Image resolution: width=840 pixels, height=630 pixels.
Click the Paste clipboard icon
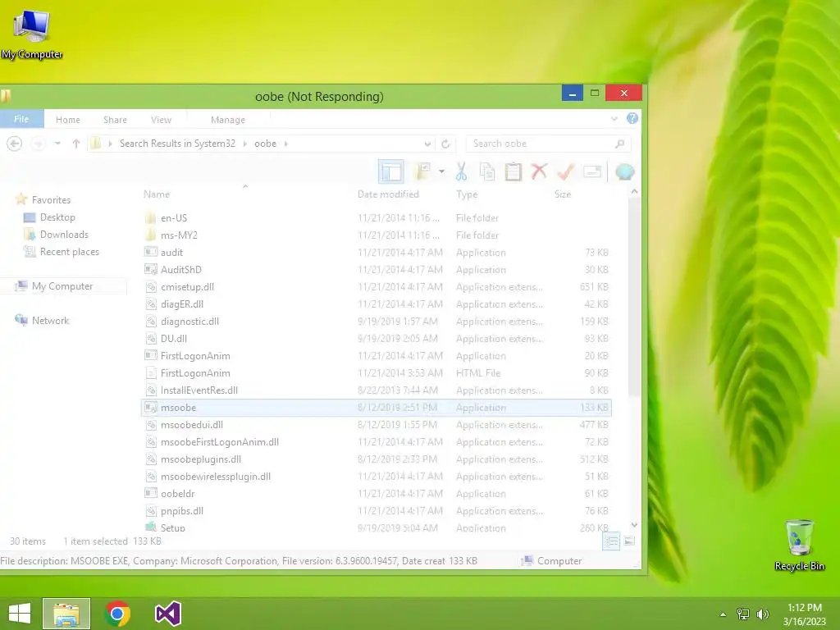514,172
